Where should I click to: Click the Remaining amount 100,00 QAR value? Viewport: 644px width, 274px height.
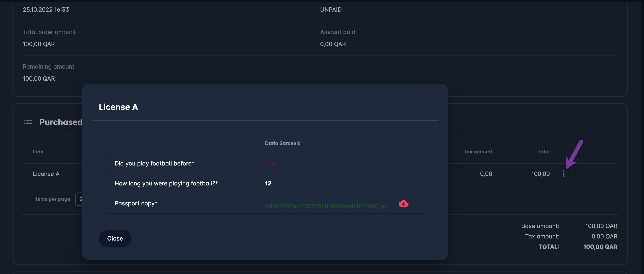point(39,79)
